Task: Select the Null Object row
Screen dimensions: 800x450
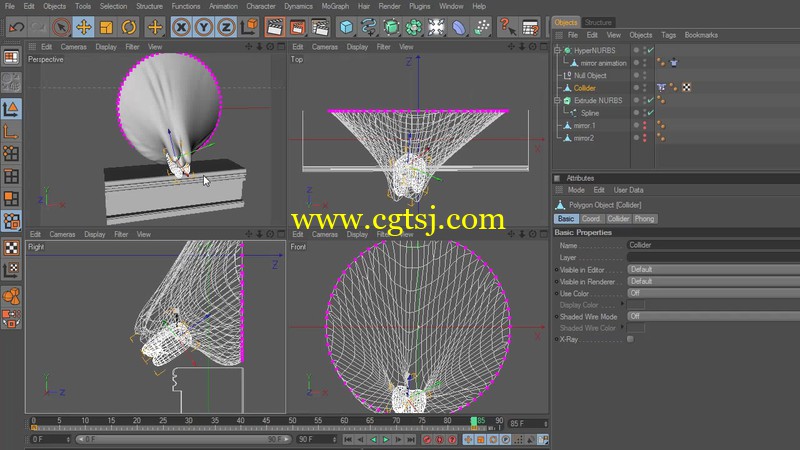Action: coord(590,75)
